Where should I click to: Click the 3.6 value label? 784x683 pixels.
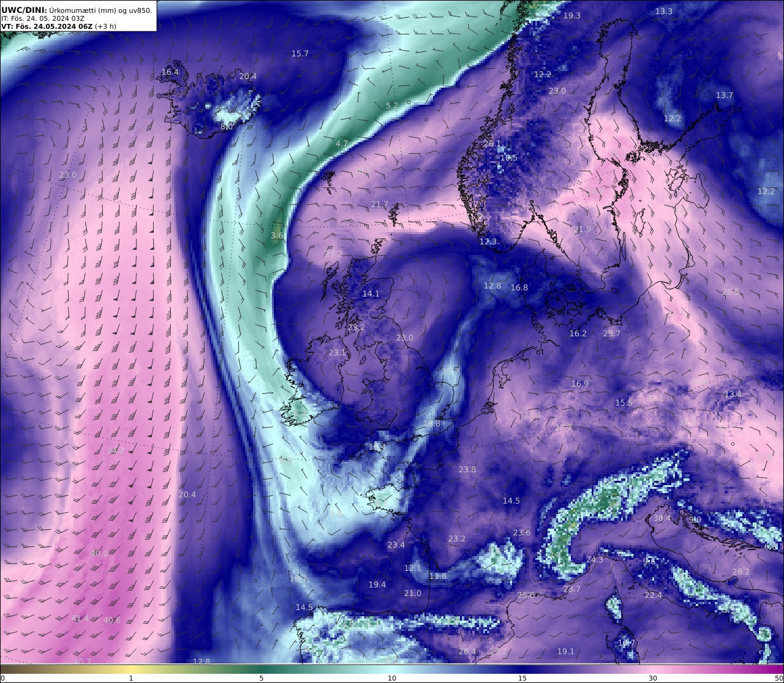277,235
